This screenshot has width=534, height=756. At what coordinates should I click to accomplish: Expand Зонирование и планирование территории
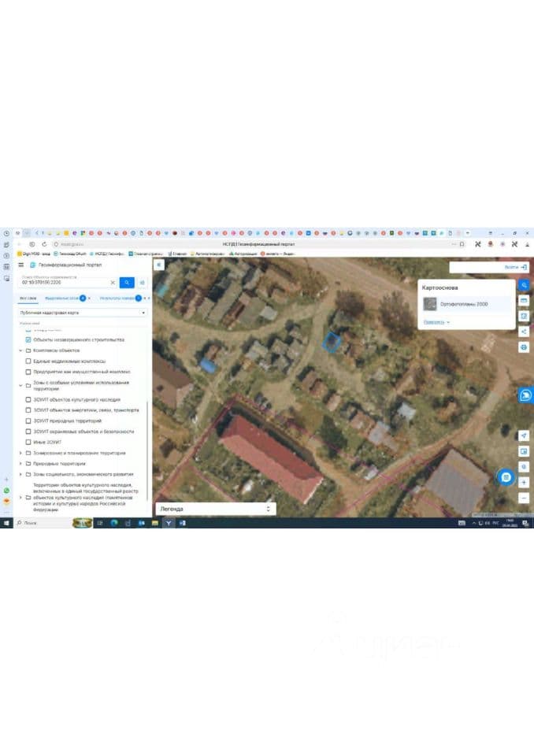(x=20, y=454)
